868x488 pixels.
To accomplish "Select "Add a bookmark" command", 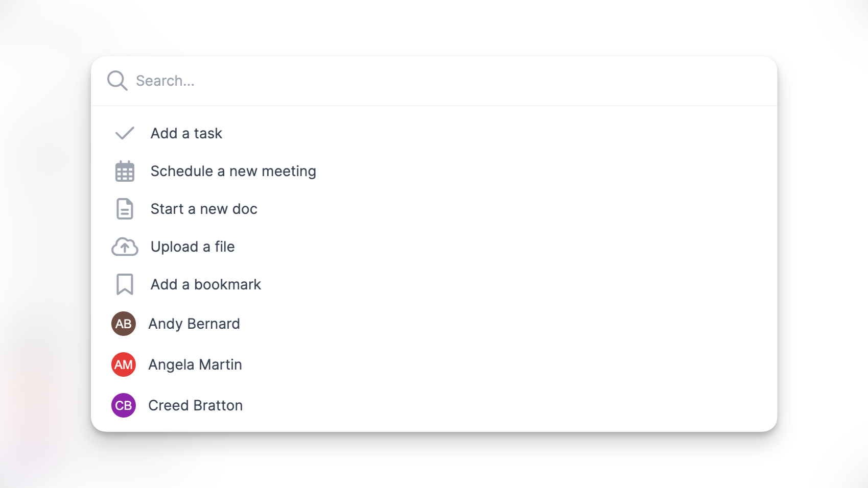I will [x=205, y=284].
